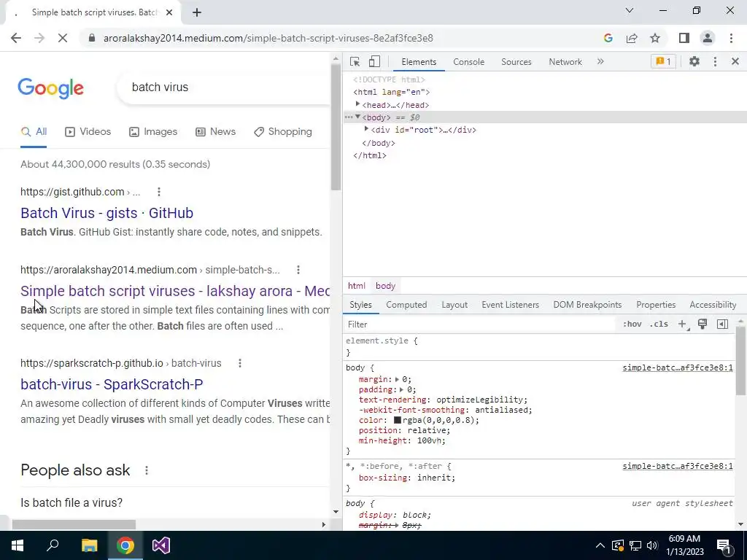Open the Accessibility pane tab
The width and height of the screenshot is (747, 560).
tap(713, 305)
